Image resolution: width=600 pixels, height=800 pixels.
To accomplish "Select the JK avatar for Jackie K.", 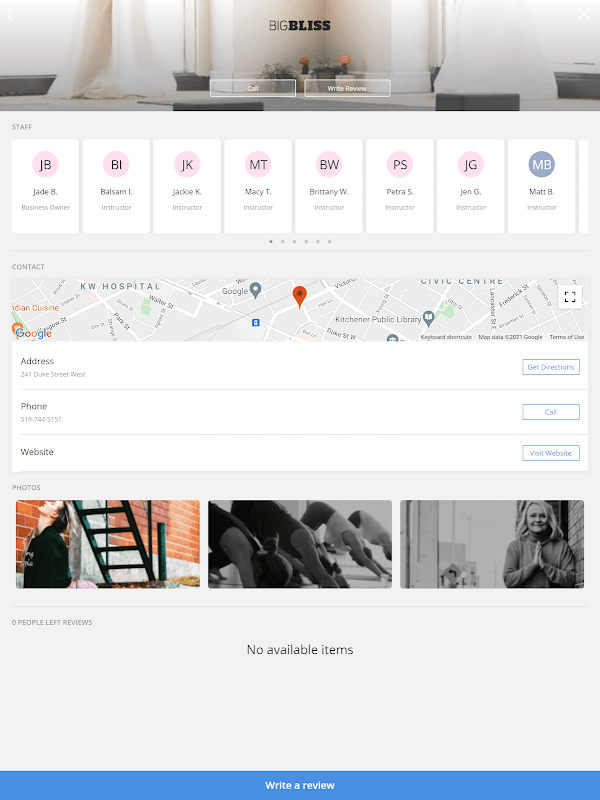I will [187, 164].
